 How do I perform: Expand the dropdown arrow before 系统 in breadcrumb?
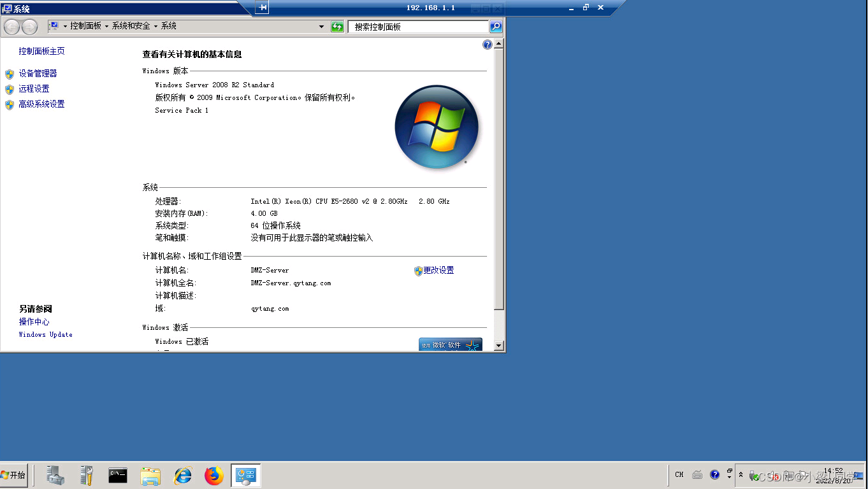tap(156, 27)
